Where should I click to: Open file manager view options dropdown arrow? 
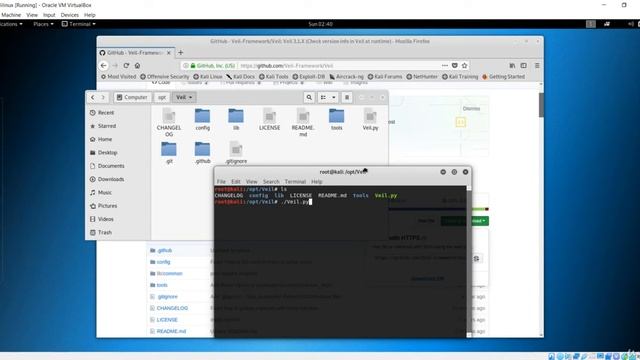pos(333,97)
